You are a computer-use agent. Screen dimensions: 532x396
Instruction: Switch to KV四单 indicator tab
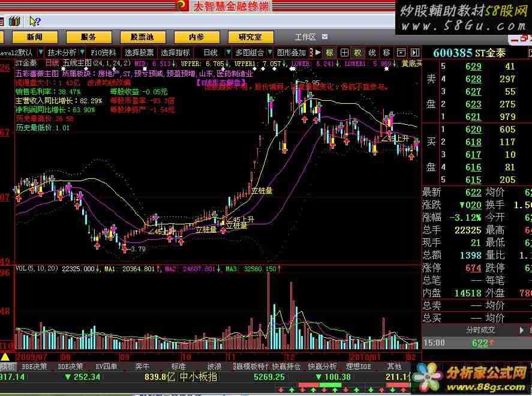click(107, 367)
